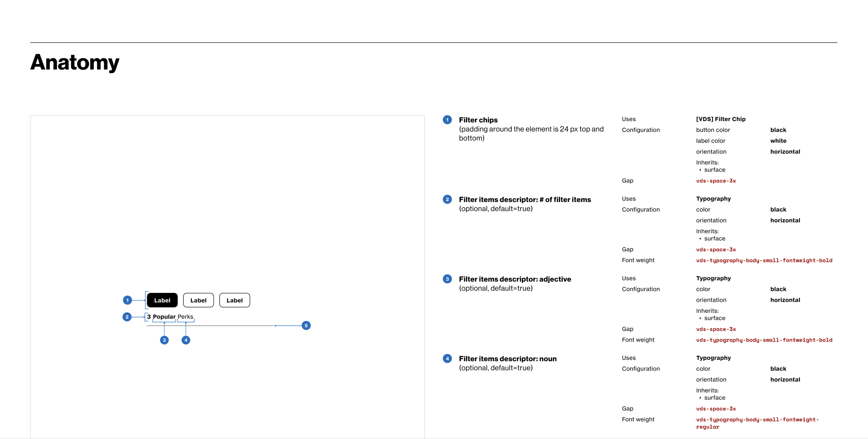The image size is (868, 439).
Task: Click the number 3 in descriptor text
Action: pyautogui.click(x=149, y=316)
